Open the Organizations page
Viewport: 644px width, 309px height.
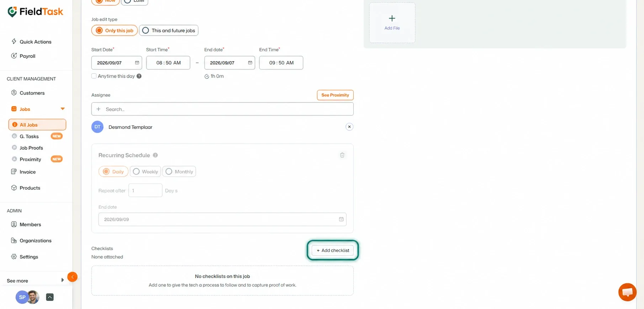point(35,240)
